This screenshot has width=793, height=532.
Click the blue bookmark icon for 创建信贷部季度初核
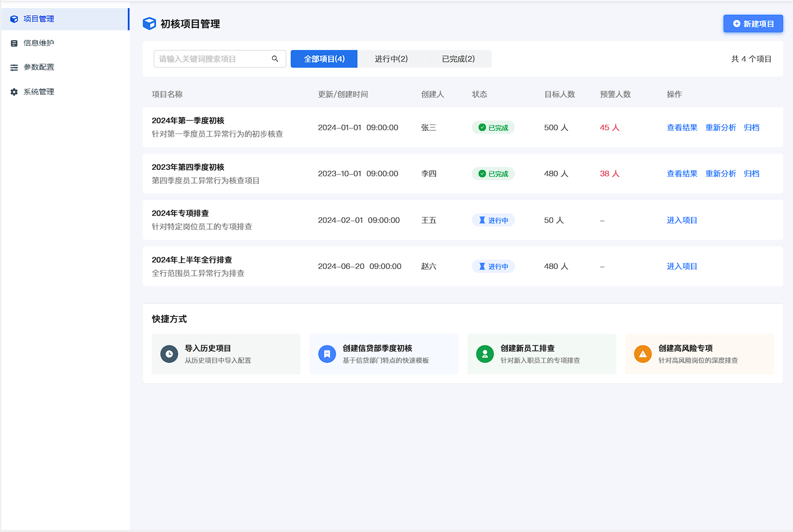click(327, 354)
